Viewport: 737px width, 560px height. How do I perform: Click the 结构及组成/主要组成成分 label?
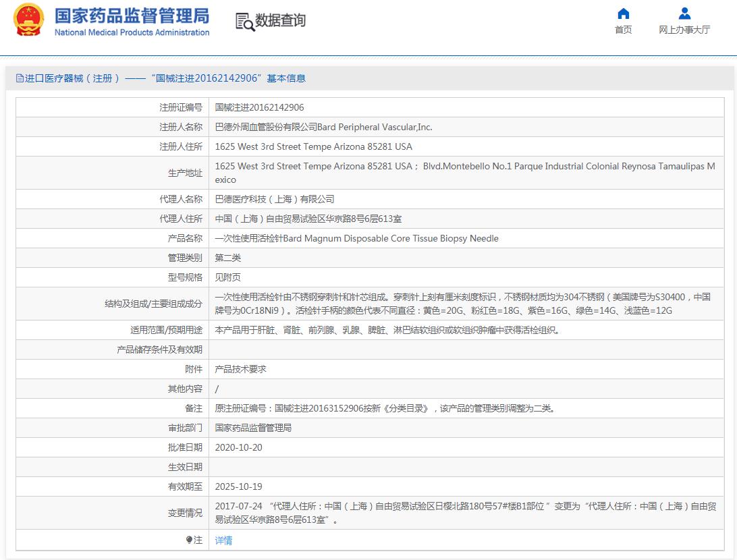click(153, 304)
